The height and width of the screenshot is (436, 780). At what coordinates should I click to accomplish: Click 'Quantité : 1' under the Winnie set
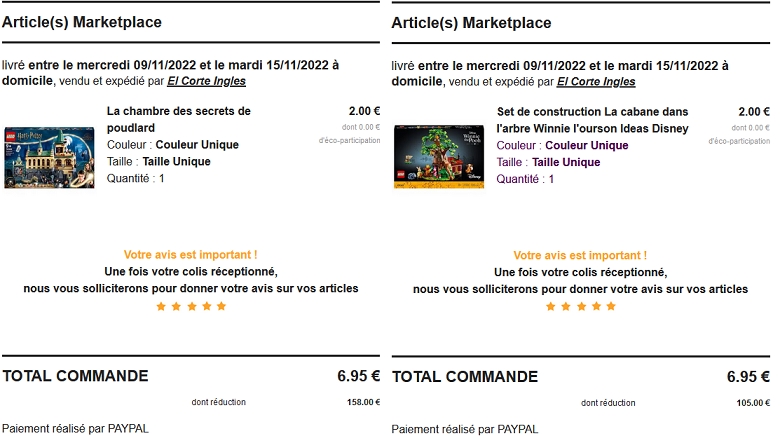coord(525,179)
